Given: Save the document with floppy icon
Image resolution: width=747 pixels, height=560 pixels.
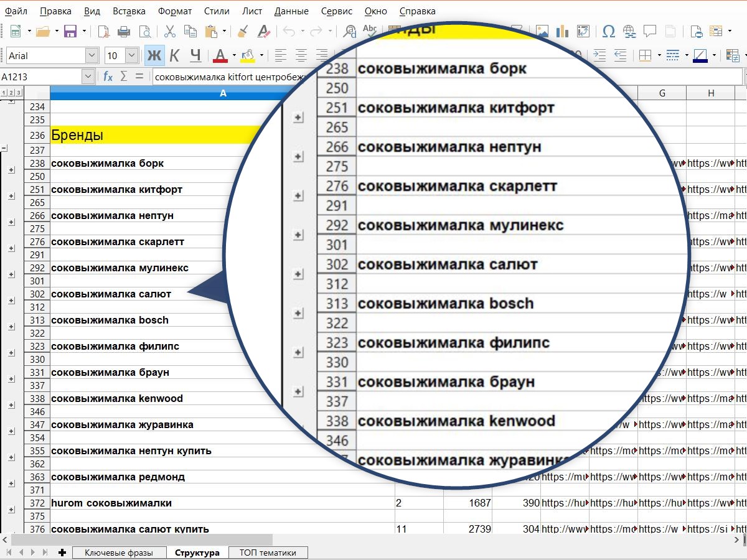Looking at the screenshot, I should 70,31.
